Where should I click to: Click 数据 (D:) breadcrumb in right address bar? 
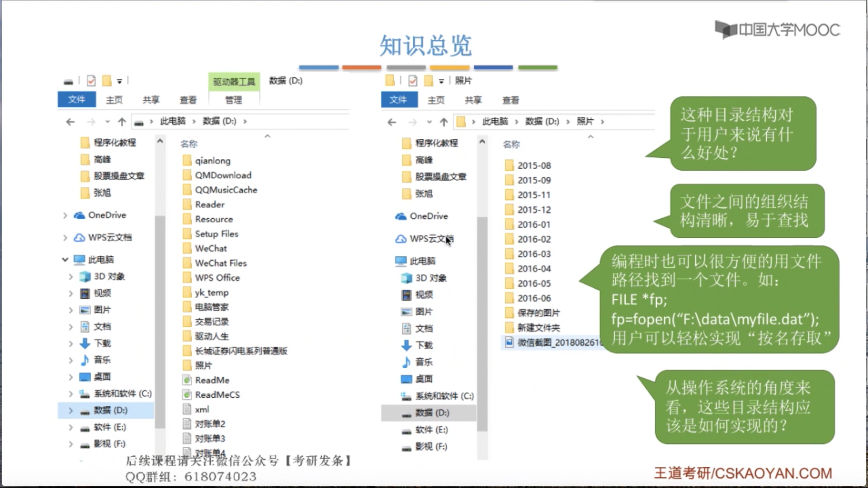[x=542, y=122]
